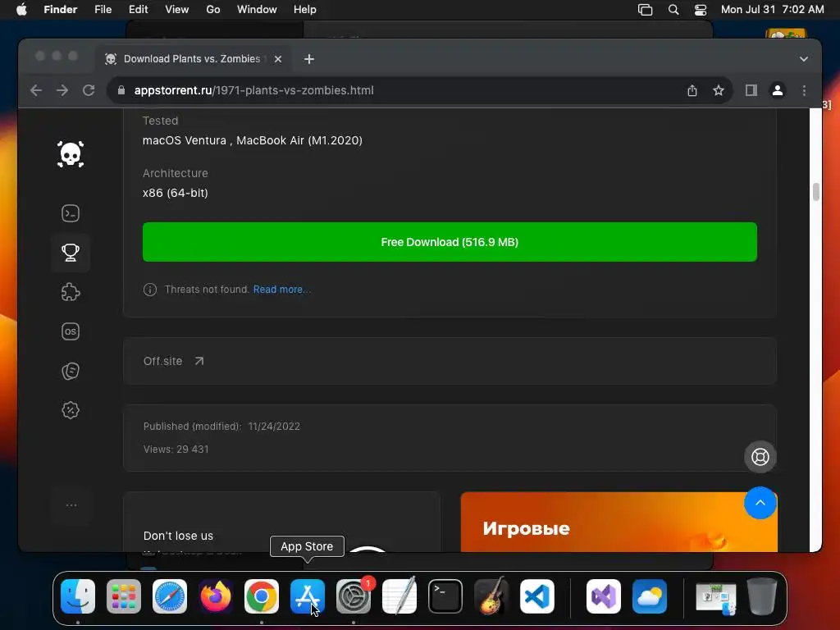This screenshot has width=840, height=630.
Task: Toggle the Chrome side panel icon
Action: pyautogui.click(x=751, y=90)
